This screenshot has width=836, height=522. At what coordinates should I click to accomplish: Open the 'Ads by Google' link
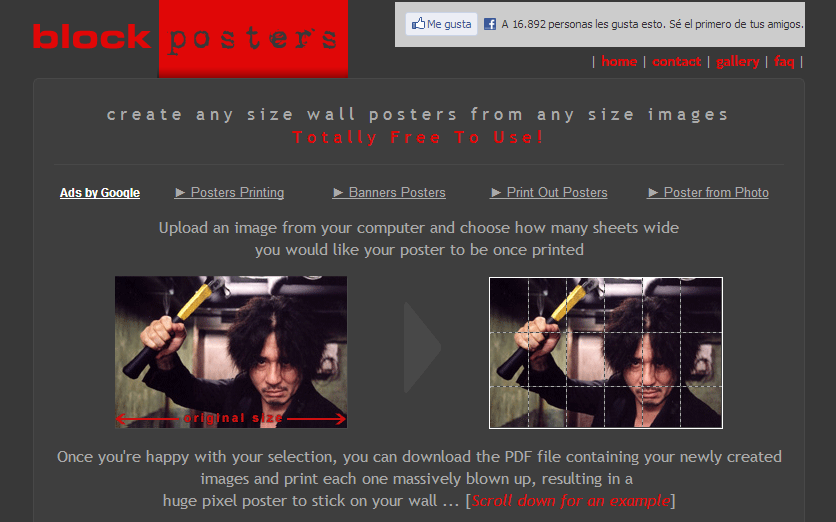point(100,192)
